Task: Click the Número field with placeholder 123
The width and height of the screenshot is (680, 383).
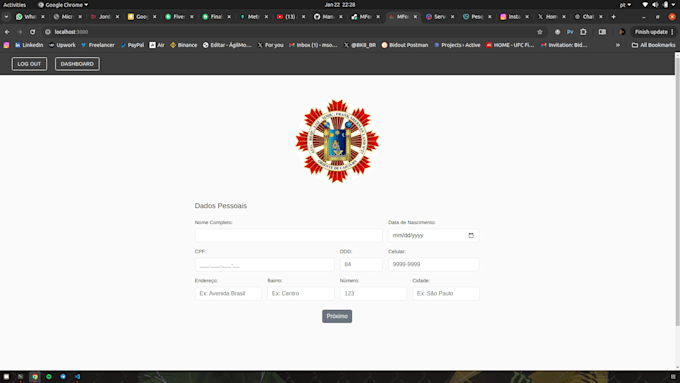Action: (373, 293)
